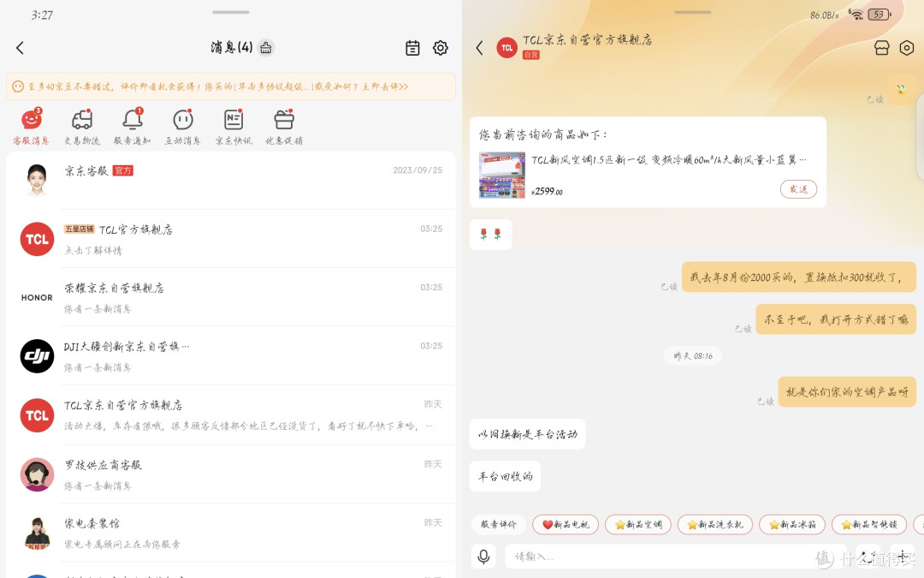Tap message 就是你们家的空调产品呀
The width and height of the screenshot is (924, 578).
coord(847,391)
